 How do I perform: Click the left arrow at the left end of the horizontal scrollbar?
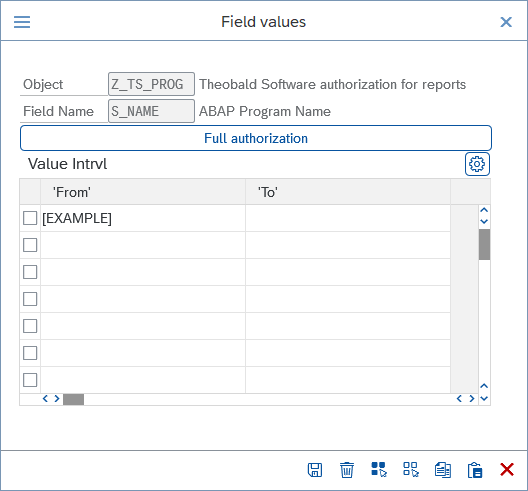45,399
